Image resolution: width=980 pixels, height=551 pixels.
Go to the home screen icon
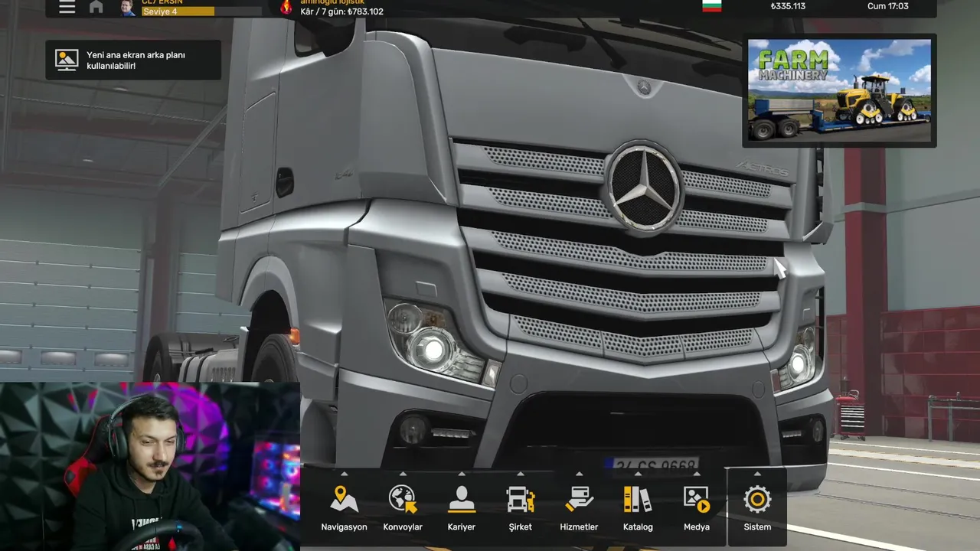[x=96, y=7]
